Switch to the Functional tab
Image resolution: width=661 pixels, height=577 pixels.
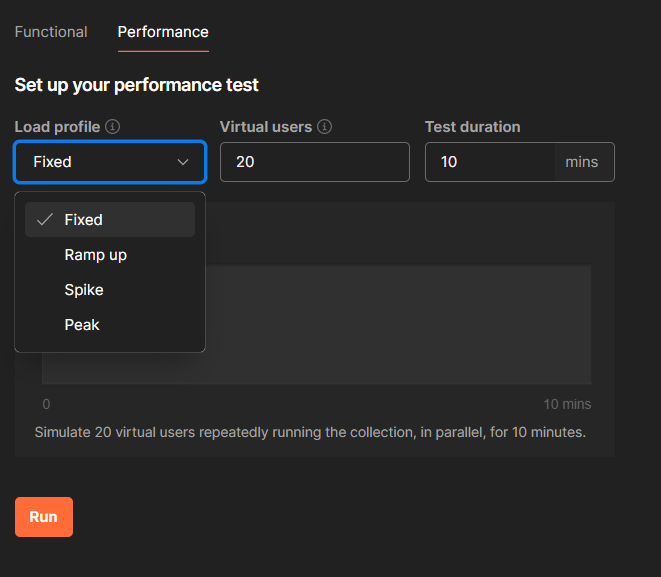coord(51,32)
